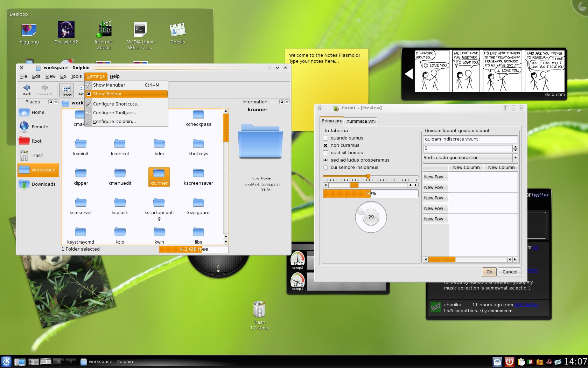Click the Forward arrow in Dolphin
Image resolution: width=588 pixels, height=368 pixels.
(45, 90)
